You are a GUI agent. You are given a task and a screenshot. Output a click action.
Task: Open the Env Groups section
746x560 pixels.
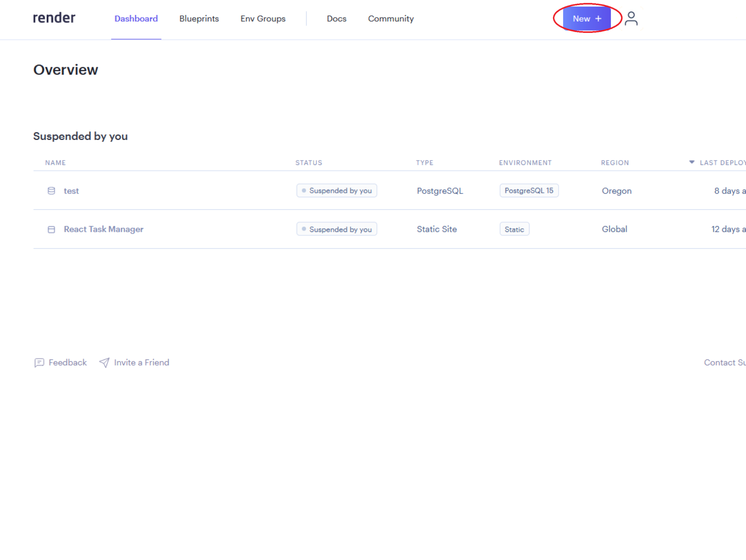[263, 19]
